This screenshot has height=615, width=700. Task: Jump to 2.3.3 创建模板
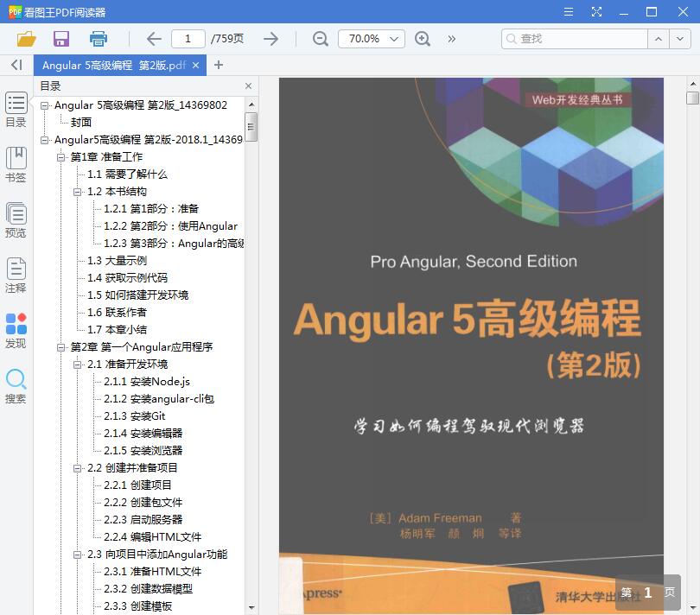[x=137, y=606]
